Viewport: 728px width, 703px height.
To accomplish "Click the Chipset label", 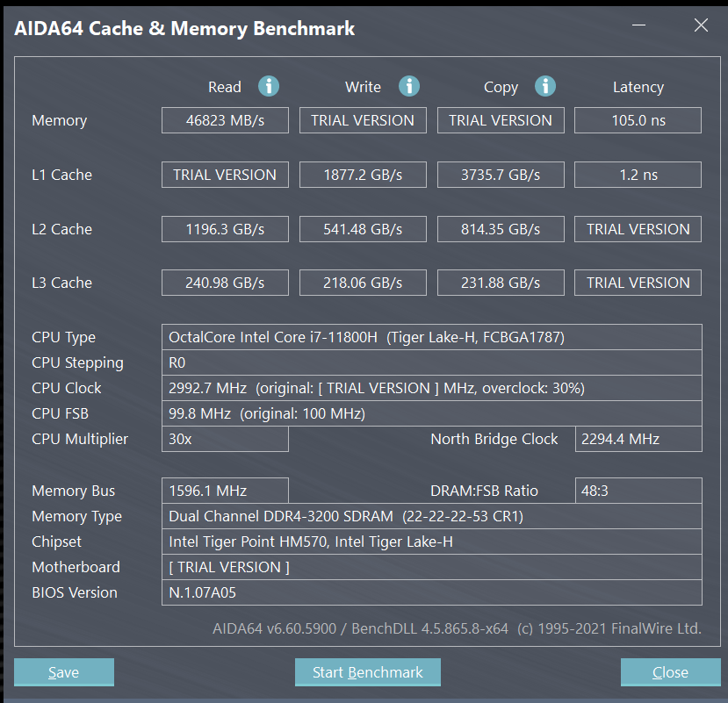I will pyautogui.click(x=56, y=542).
